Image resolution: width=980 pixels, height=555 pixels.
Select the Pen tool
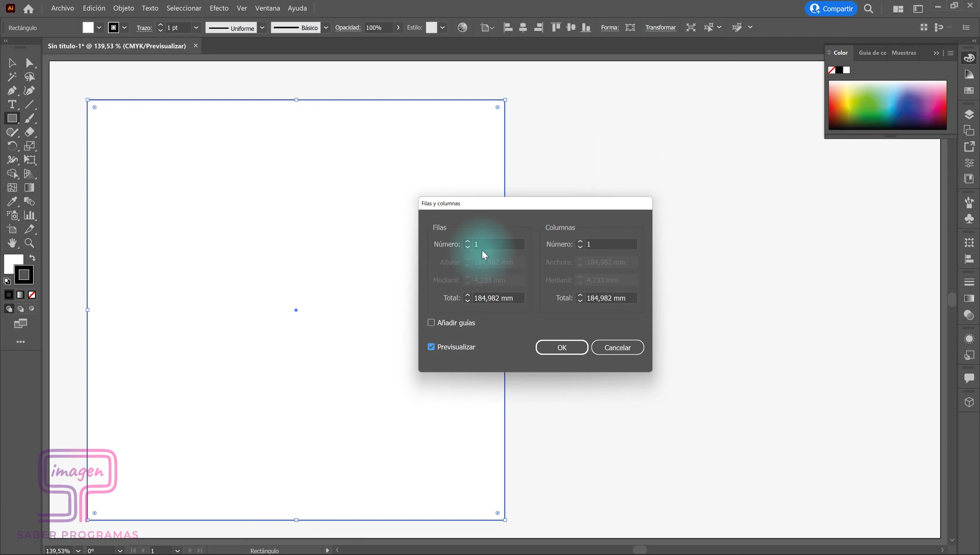coord(12,91)
